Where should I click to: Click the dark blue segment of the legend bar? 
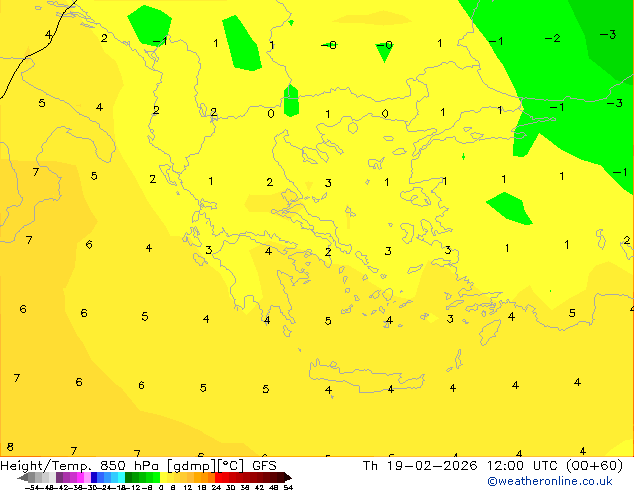[94, 477]
